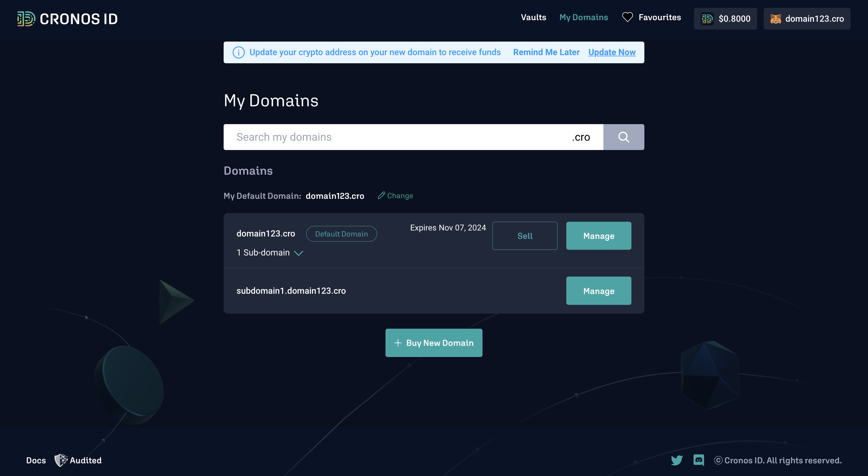
Task: Collapse the 1 Sub-domain chevron
Action: click(x=299, y=253)
